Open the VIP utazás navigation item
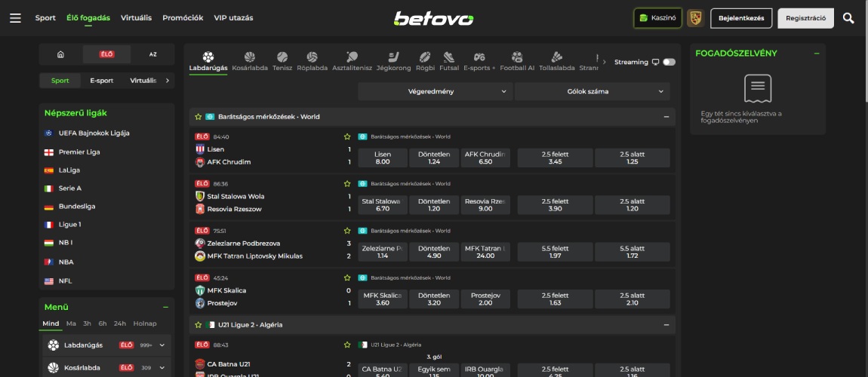868x377 pixels. [234, 17]
